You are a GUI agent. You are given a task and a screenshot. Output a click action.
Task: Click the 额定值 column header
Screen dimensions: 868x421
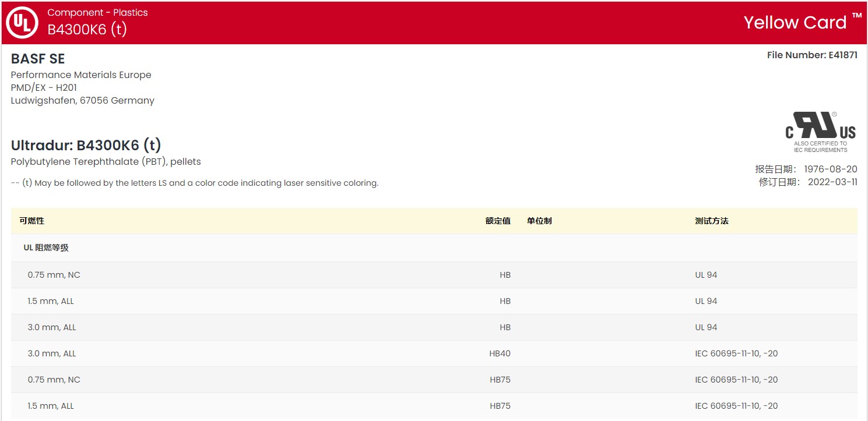pyautogui.click(x=498, y=221)
